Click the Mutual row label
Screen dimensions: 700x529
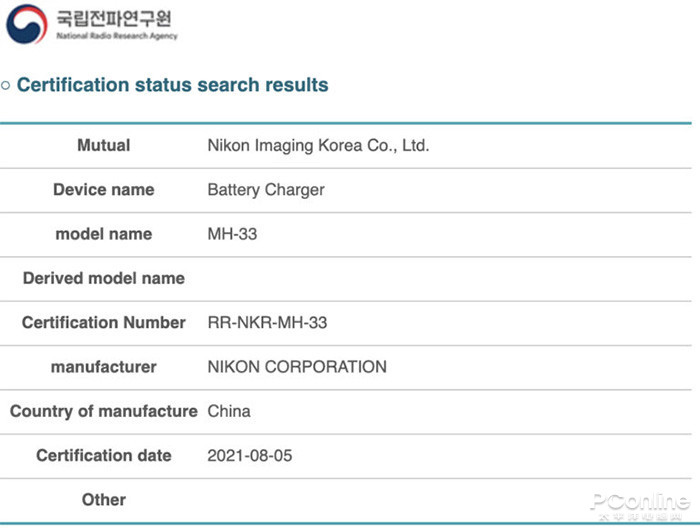point(103,146)
